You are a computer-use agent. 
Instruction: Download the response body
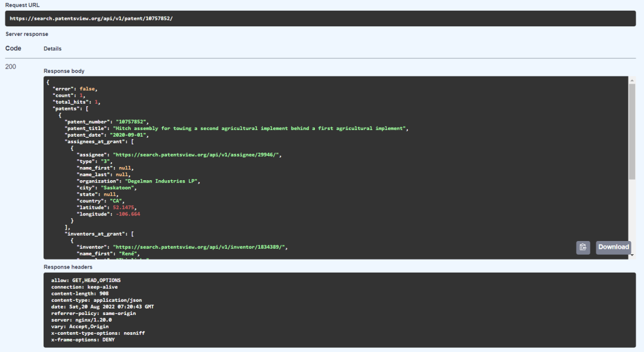613,247
